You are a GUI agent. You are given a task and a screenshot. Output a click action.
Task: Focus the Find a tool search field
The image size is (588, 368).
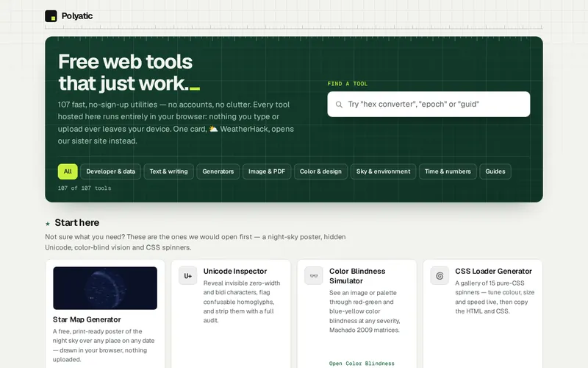click(429, 104)
